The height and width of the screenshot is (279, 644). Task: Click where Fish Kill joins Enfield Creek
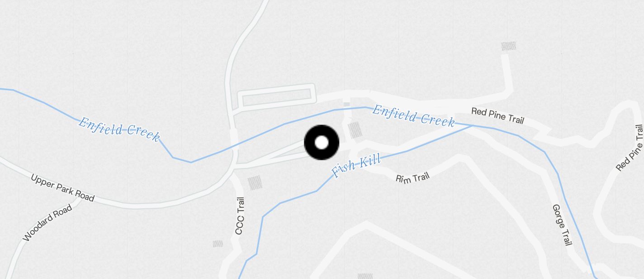pos(472,125)
